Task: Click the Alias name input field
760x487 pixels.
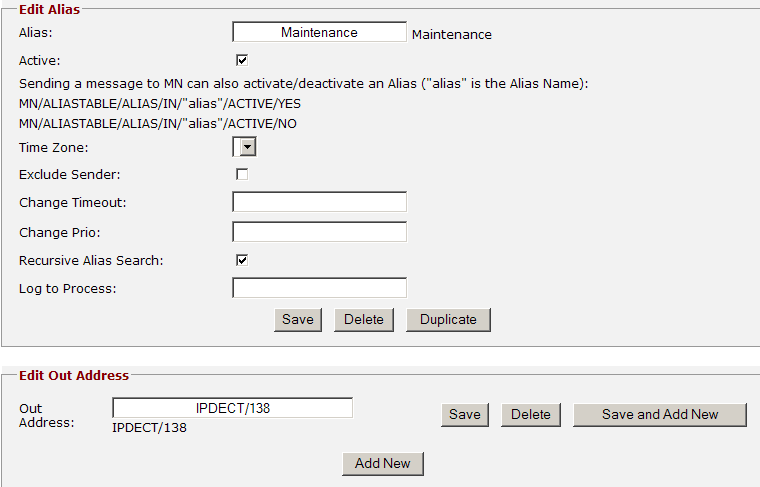Action: pyautogui.click(x=319, y=32)
